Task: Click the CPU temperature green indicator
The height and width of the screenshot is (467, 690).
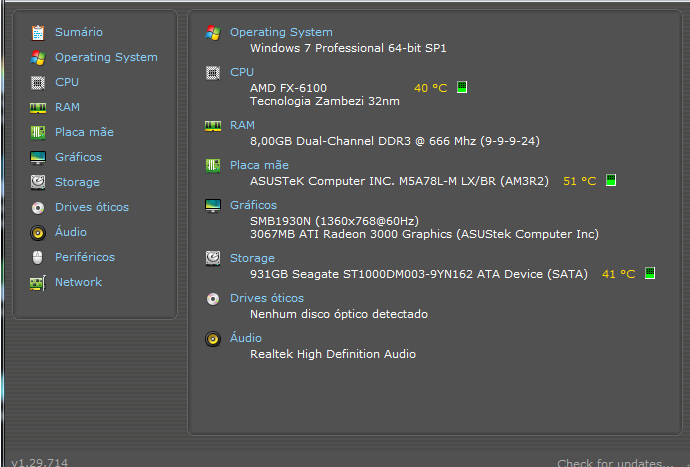Action: click(462, 87)
